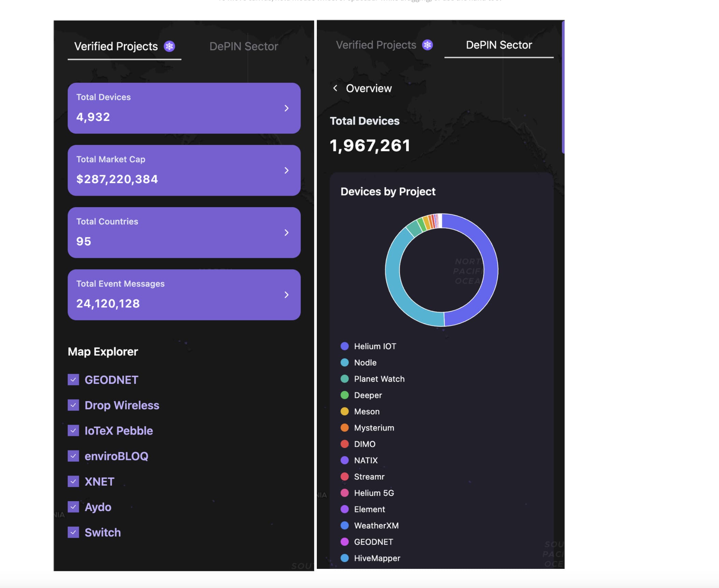Click the back arrow beside Overview

(335, 88)
